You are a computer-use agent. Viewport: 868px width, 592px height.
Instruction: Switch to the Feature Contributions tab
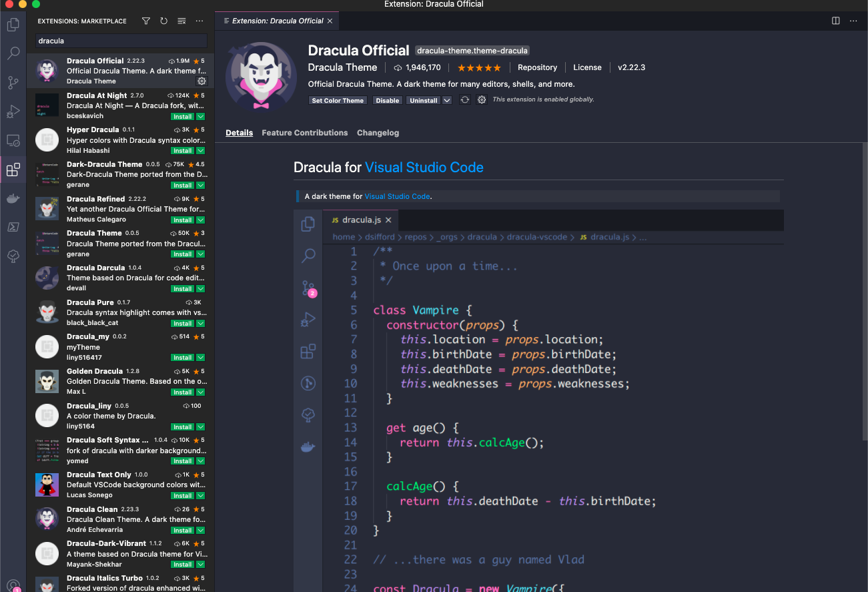(x=305, y=133)
